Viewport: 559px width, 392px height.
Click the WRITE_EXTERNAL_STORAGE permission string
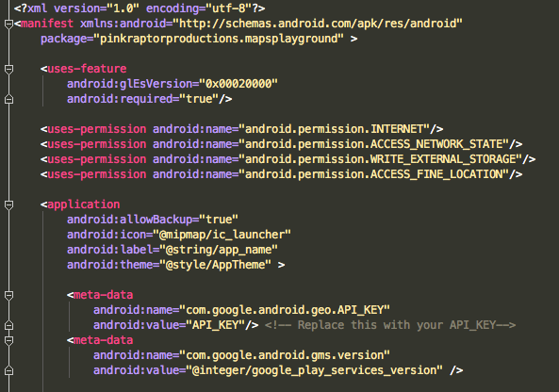381,159
